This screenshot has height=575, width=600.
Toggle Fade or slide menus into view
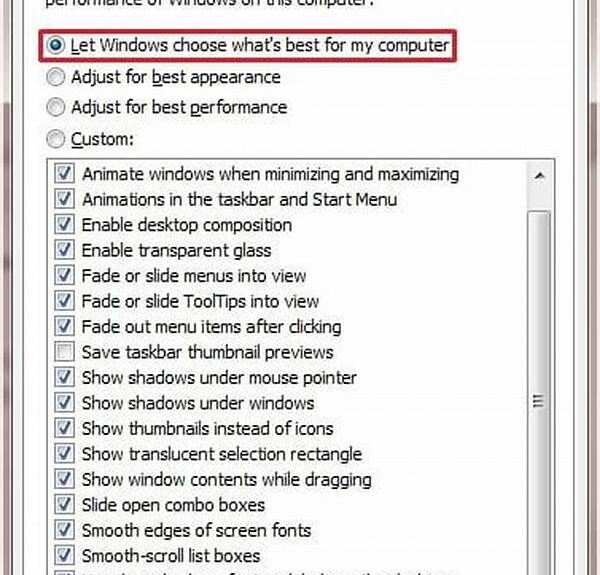coord(65,276)
